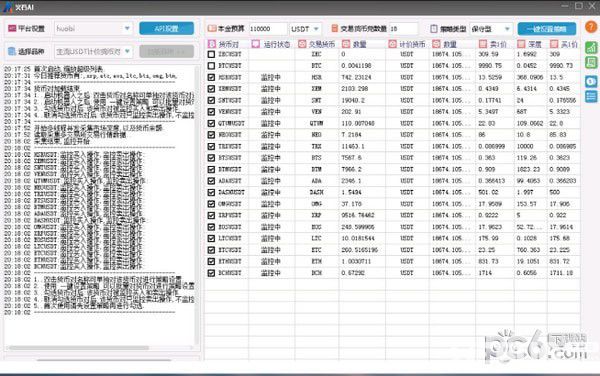600x376 pixels.
Task: Click the 本金预算 capital budget icon
Action: pos(212,28)
